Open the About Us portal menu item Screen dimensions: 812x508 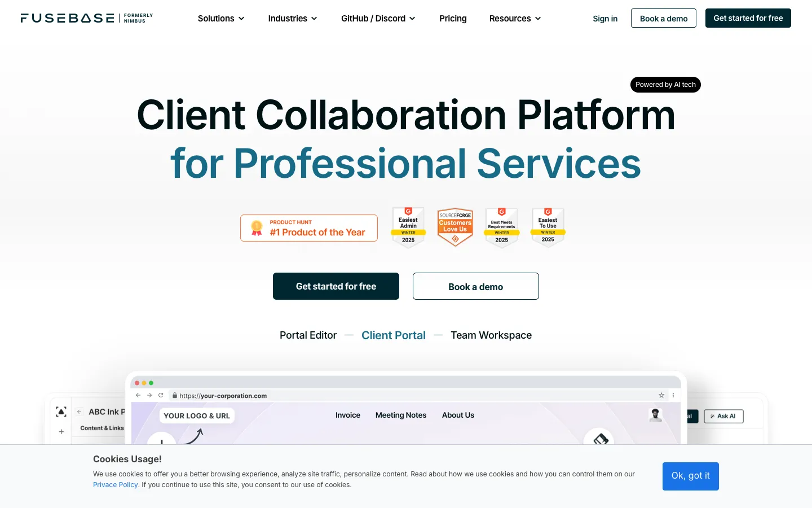click(x=458, y=415)
